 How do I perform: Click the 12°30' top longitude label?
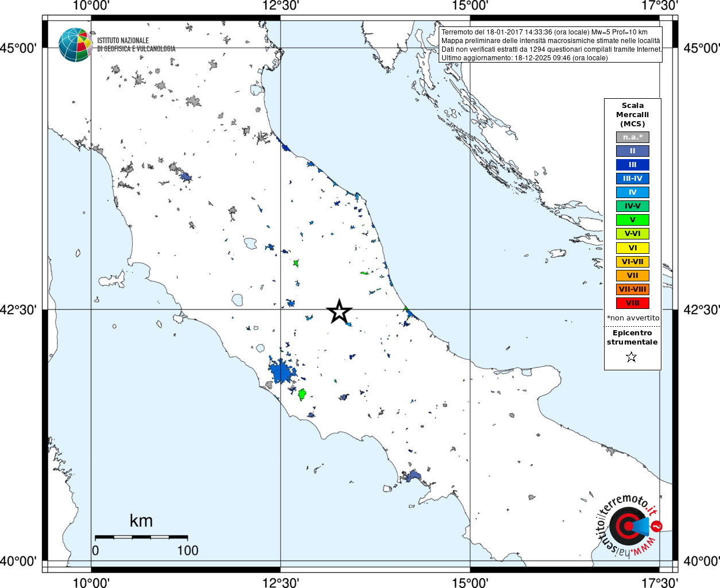(x=281, y=6)
